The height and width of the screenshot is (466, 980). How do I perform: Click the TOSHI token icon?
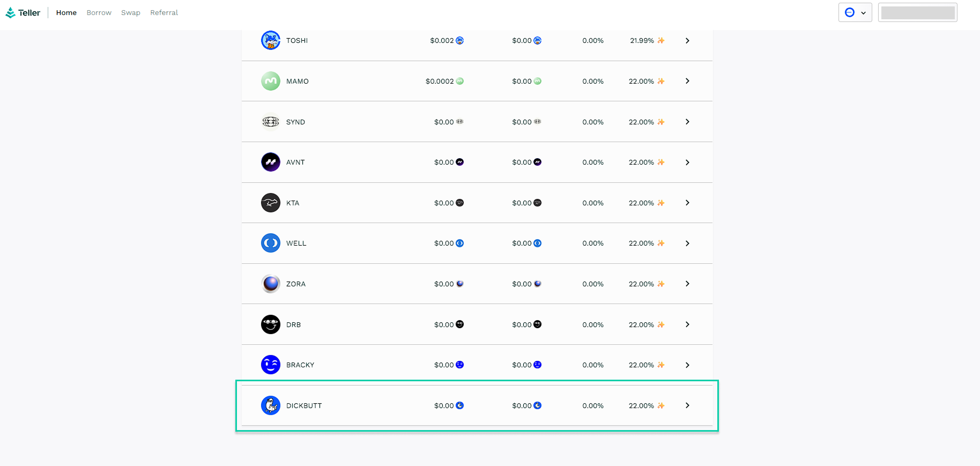271,41
